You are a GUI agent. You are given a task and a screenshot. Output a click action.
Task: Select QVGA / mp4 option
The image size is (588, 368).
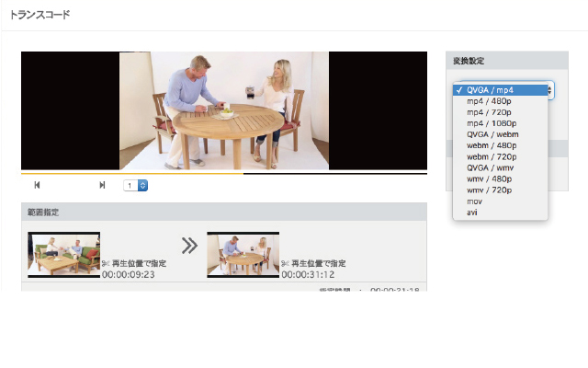tap(500, 90)
